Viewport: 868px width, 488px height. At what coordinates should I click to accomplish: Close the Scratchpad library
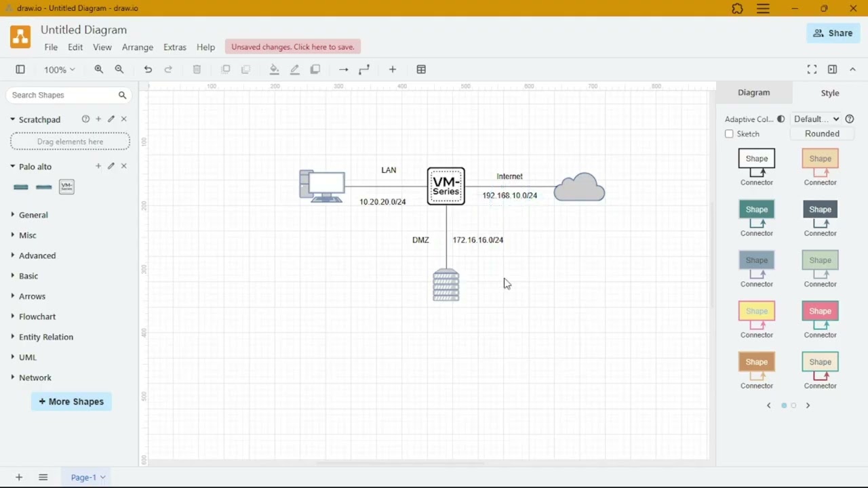123,119
